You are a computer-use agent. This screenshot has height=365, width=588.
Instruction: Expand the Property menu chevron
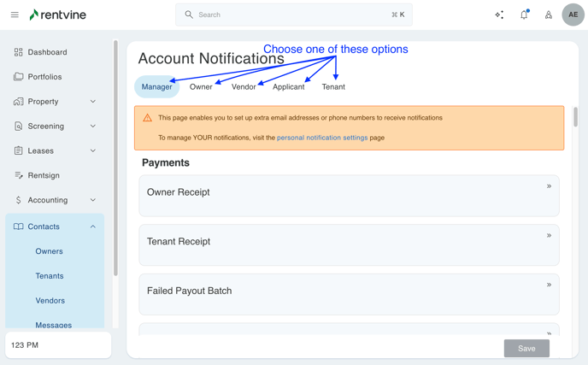(93, 102)
